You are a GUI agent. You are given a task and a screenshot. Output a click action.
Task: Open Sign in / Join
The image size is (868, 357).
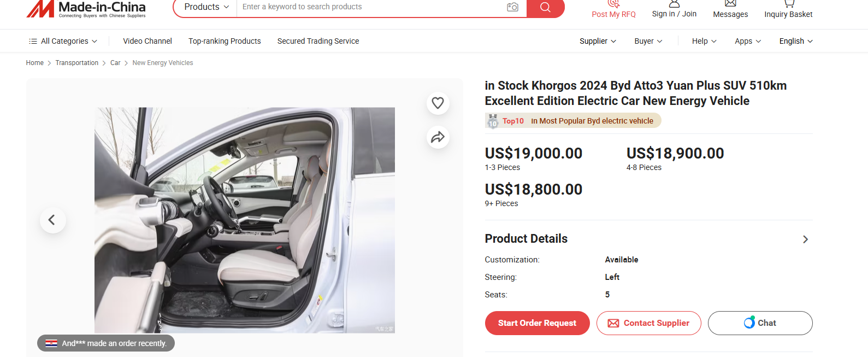click(x=674, y=14)
